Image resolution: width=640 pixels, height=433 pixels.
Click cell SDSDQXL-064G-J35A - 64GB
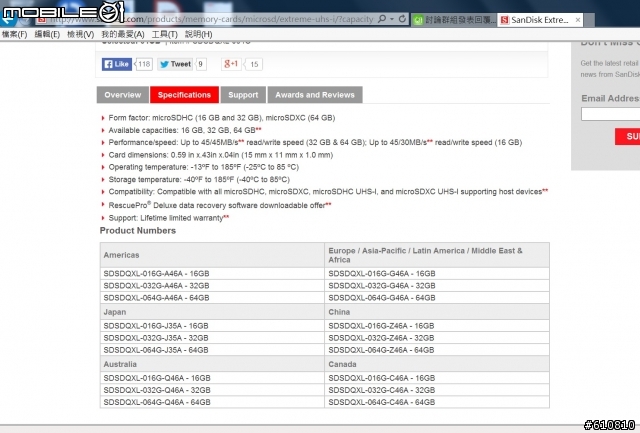tap(212, 350)
